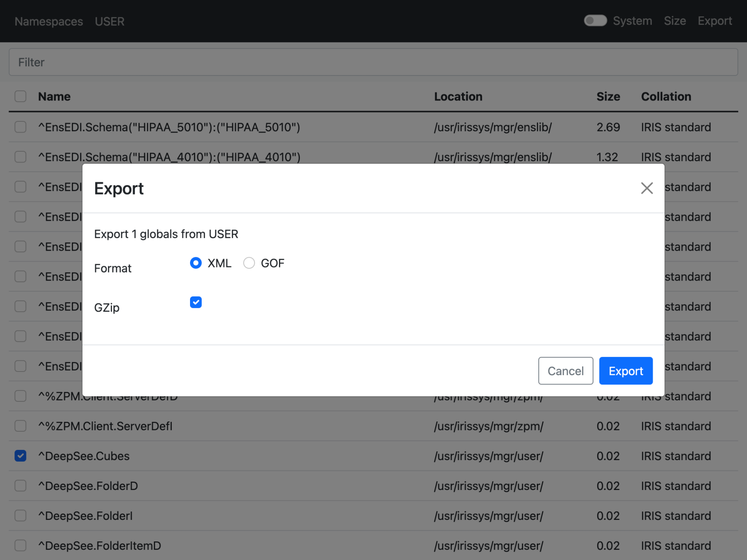Toggle the System switch
This screenshot has width=747, height=560.
click(595, 21)
